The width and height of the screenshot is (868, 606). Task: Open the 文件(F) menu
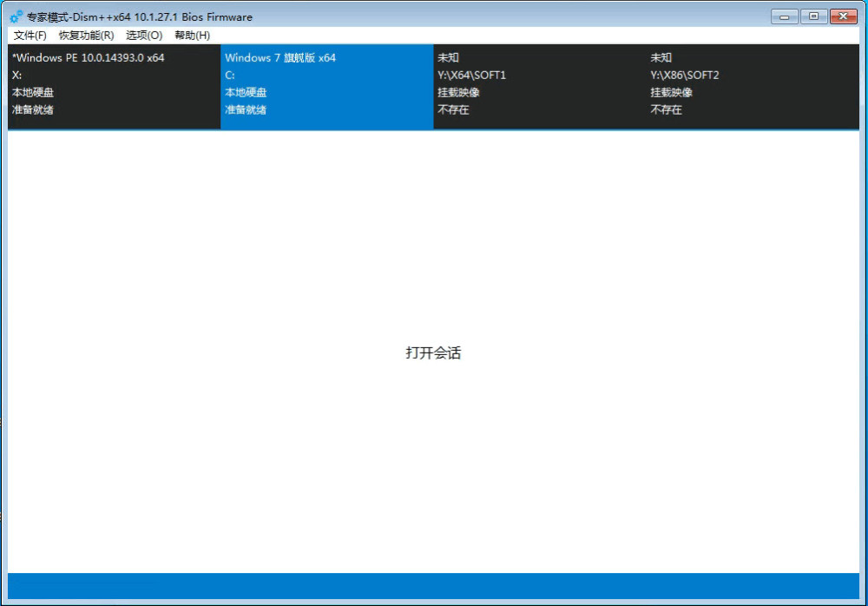[x=30, y=36]
